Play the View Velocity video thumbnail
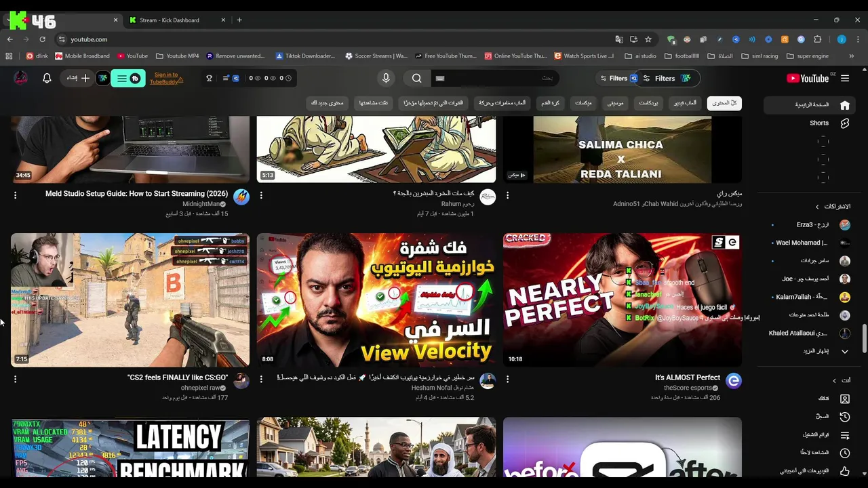The image size is (868, 488). click(376, 300)
